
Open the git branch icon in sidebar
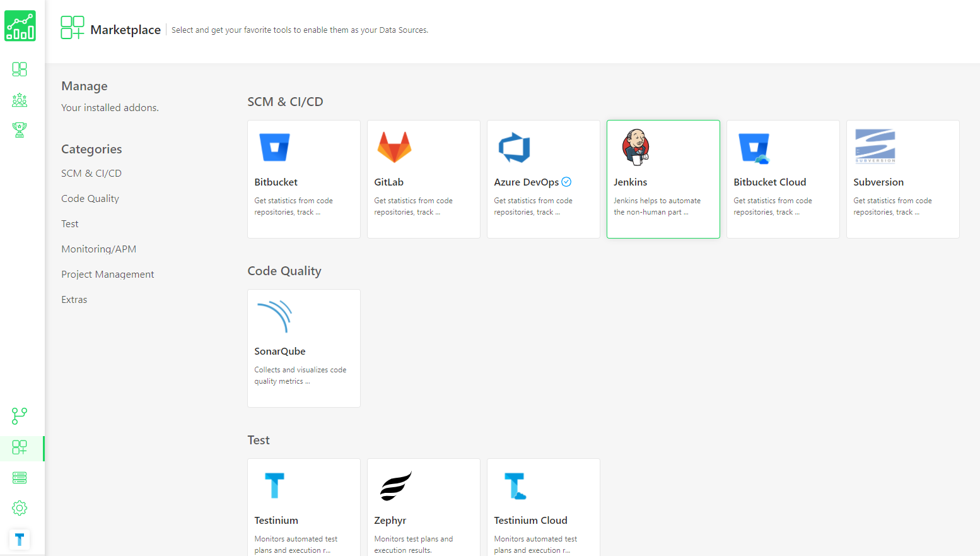point(20,416)
